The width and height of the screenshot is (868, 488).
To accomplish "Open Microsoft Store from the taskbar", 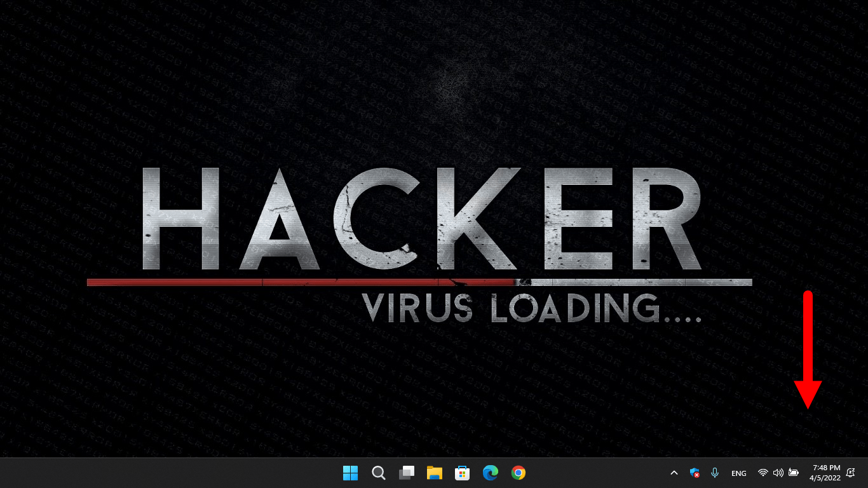I will 463,473.
